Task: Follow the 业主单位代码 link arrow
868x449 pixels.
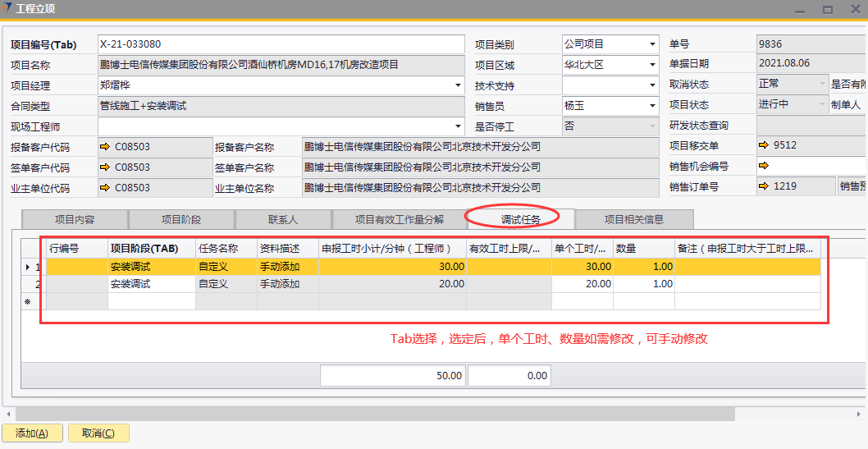Action: point(105,188)
